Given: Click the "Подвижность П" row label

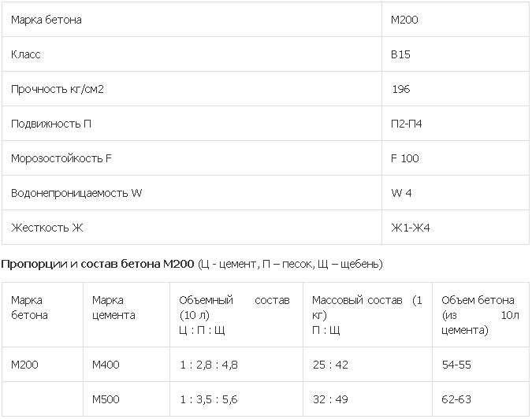Looking at the screenshot, I should pos(51,124).
